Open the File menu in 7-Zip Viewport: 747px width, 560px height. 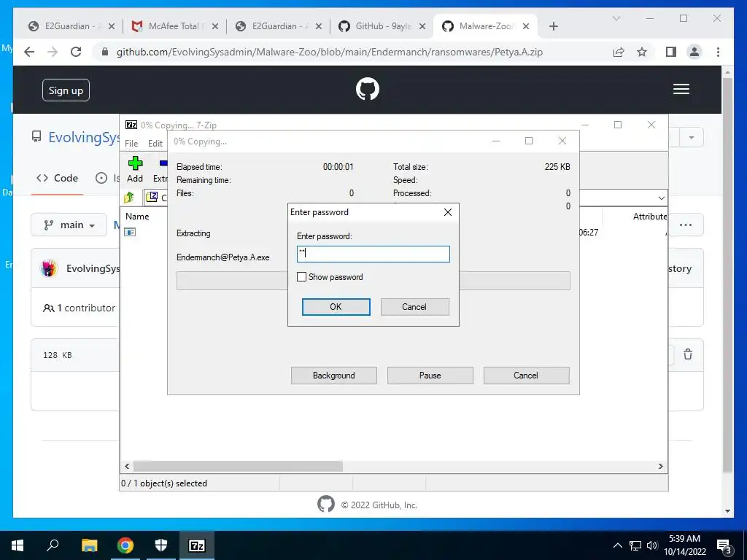click(131, 144)
